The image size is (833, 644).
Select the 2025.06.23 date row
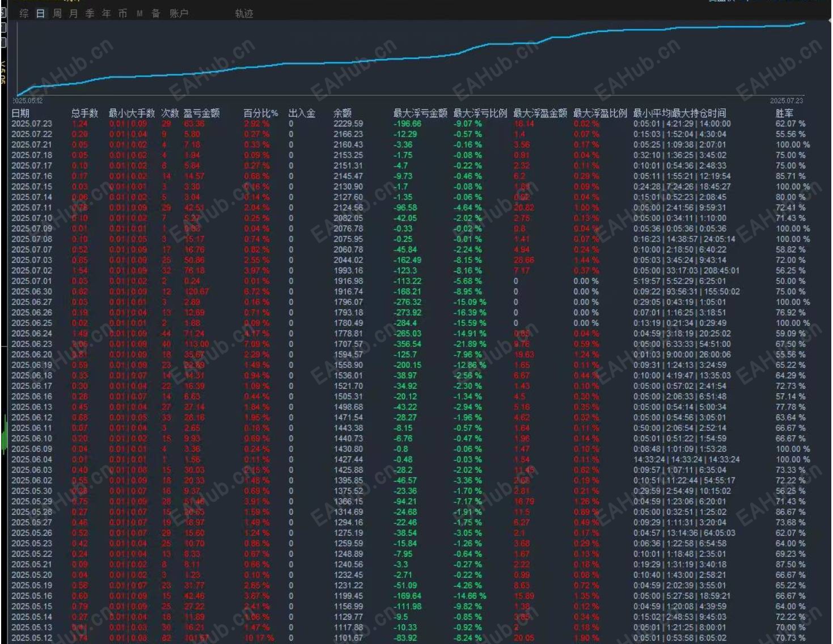(x=32, y=344)
